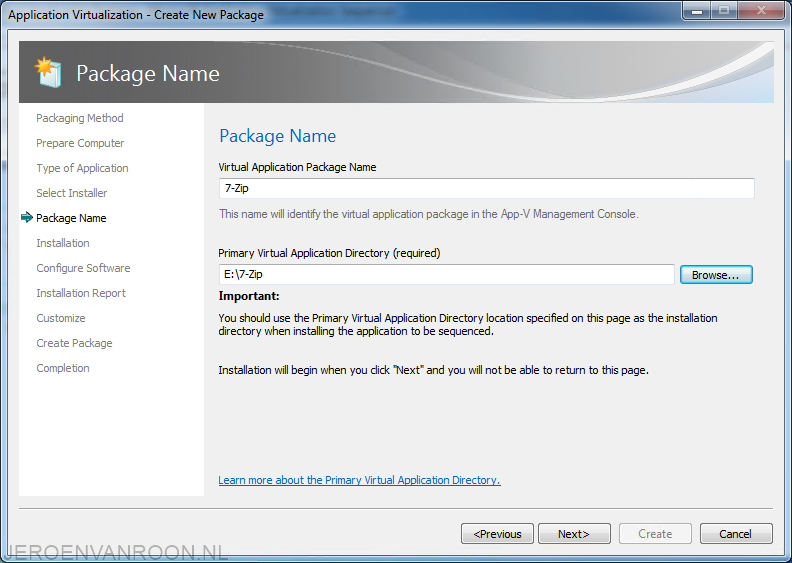792x563 pixels.
Task: Open Browse for primary directory
Action: click(x=716, y=275)
